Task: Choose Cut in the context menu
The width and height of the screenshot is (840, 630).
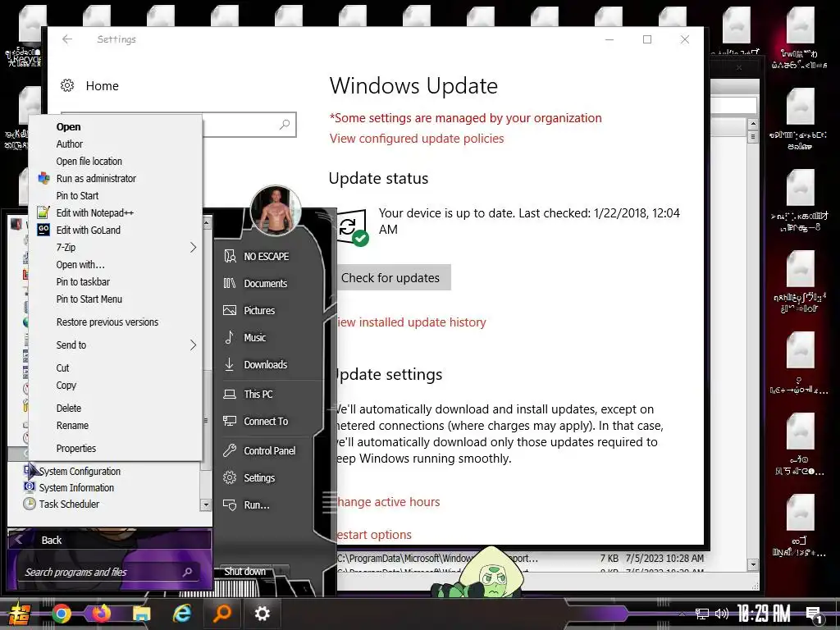Action: click(x=115, y=368)
